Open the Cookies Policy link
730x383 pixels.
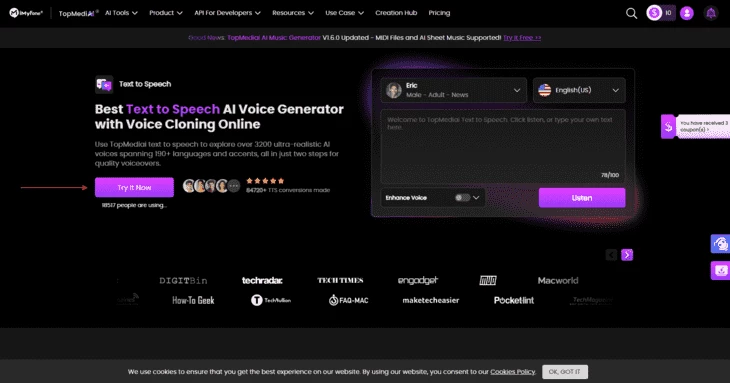coord(513,372)
